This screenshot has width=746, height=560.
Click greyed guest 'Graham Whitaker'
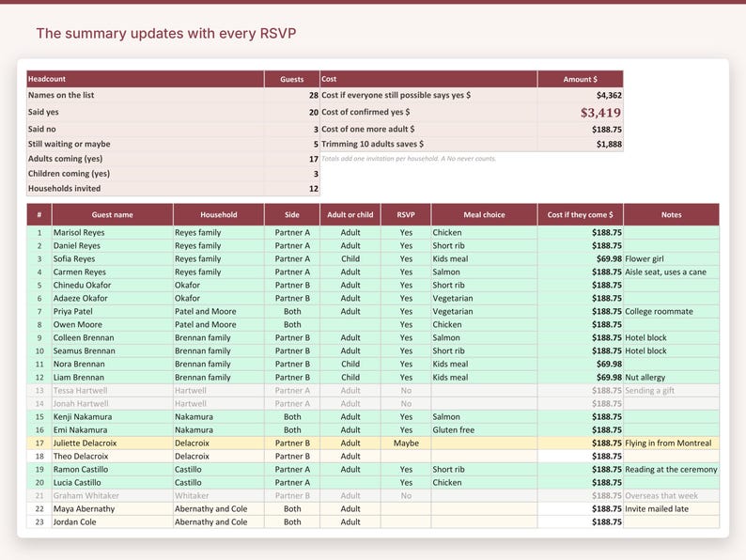(86, 496)
